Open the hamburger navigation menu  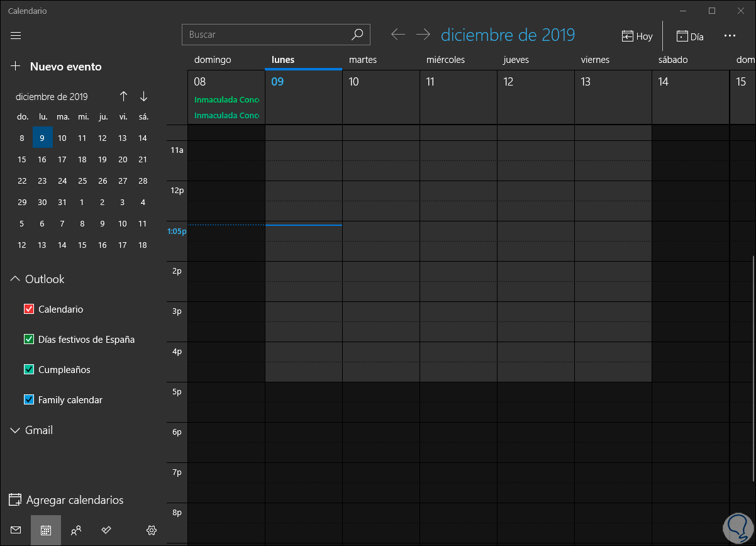(16, 35)
